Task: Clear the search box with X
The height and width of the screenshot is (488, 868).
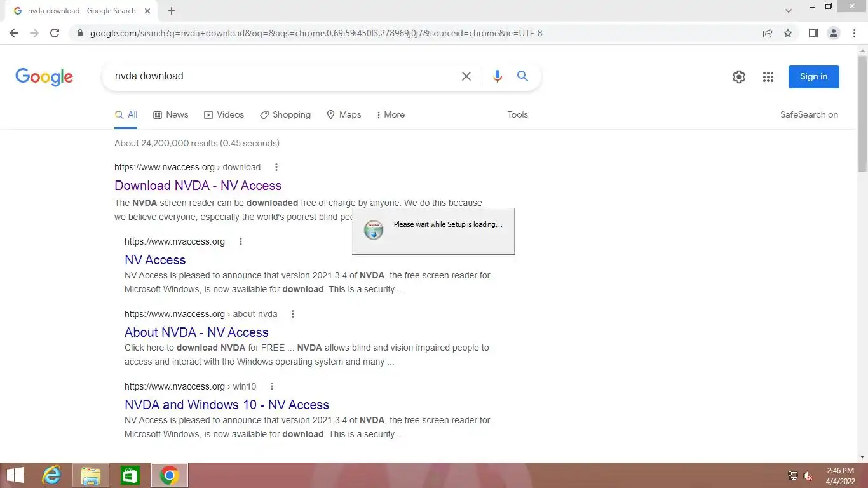Action: coord(466,76)
